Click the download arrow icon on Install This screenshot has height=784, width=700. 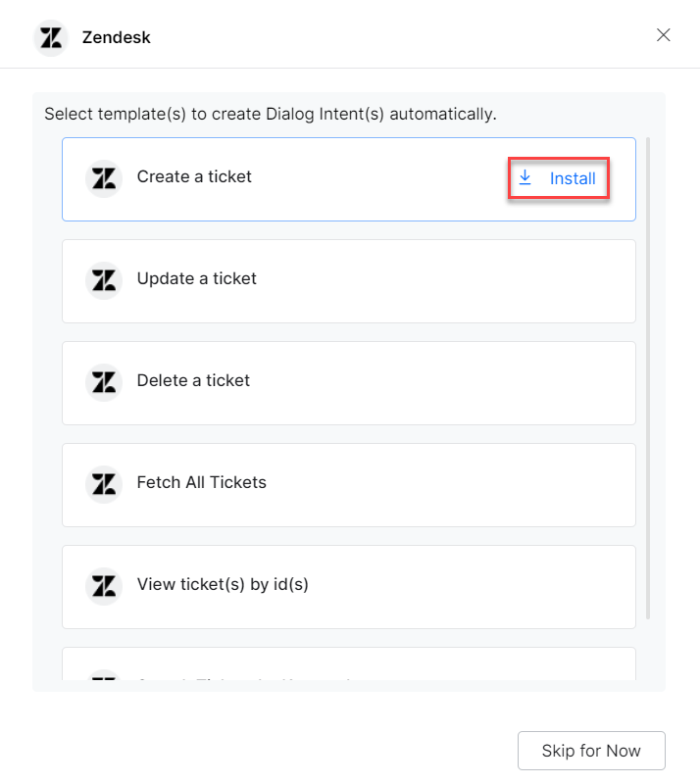pyautogui.click(x=525, y=177)
